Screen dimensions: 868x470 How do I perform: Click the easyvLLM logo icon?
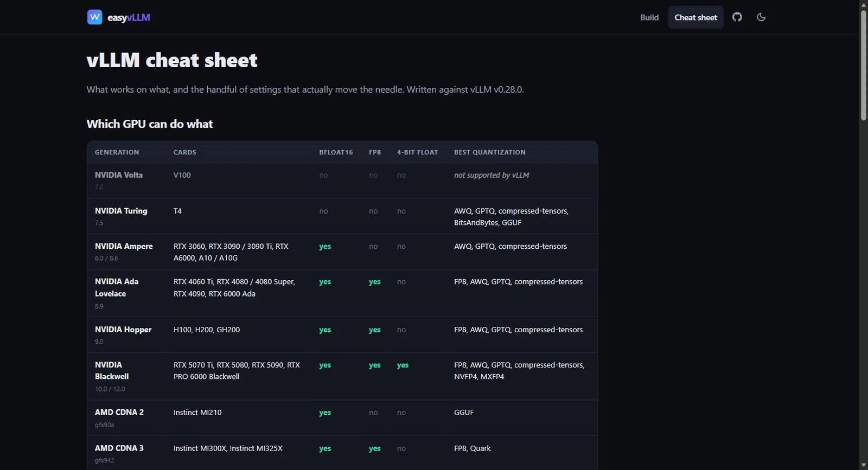click(94, 17)
